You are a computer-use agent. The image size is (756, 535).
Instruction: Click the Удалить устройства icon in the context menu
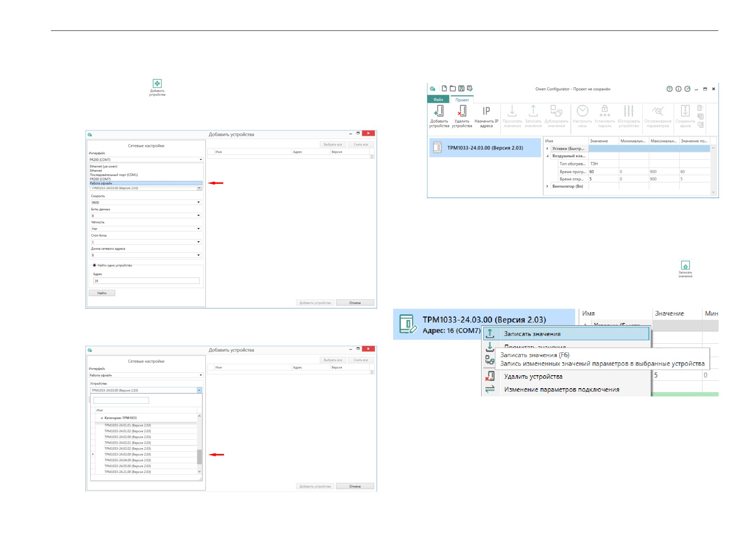490,376
